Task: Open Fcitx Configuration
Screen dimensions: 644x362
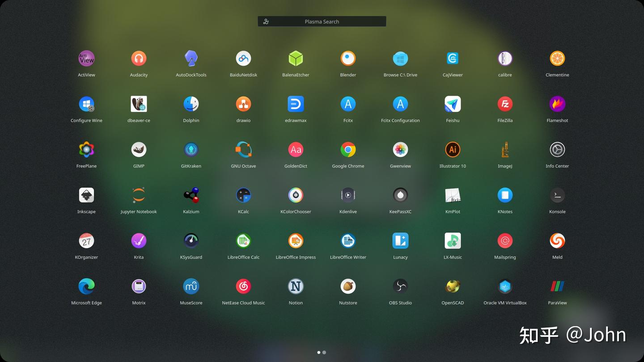Action: 400,104
